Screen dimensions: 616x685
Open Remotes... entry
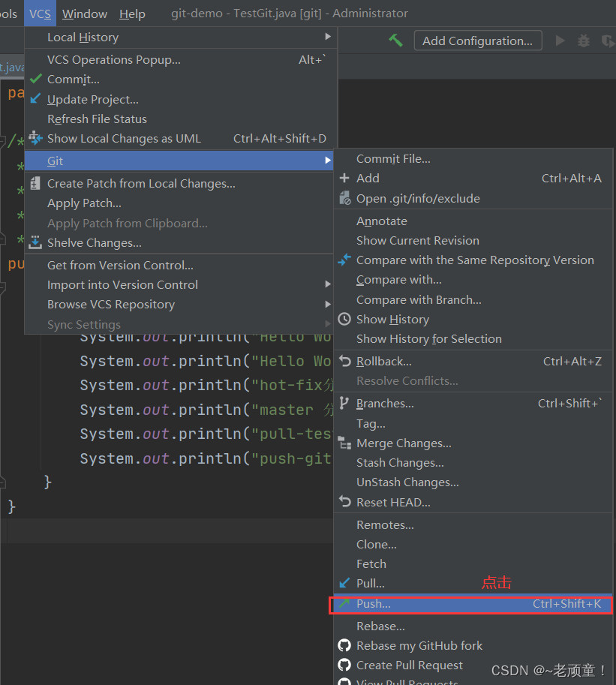[x=473, y=524]
